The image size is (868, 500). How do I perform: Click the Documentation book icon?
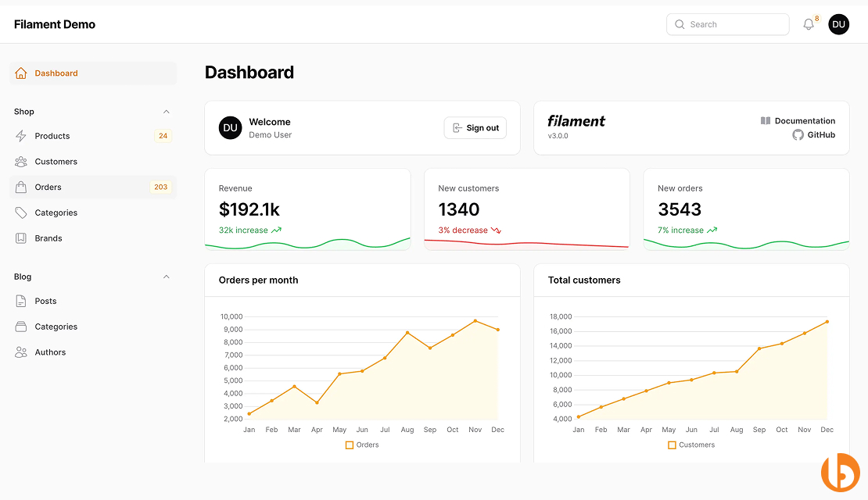point(766,120)
